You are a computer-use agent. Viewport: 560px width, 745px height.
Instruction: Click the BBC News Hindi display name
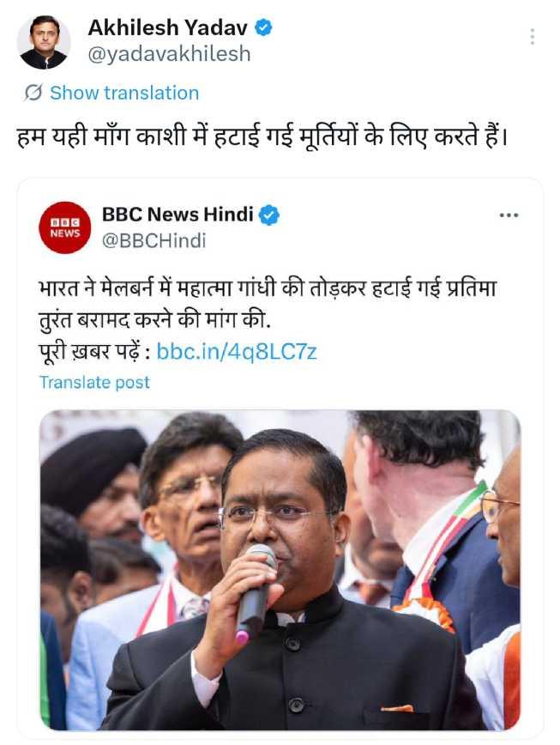point(178,215)
